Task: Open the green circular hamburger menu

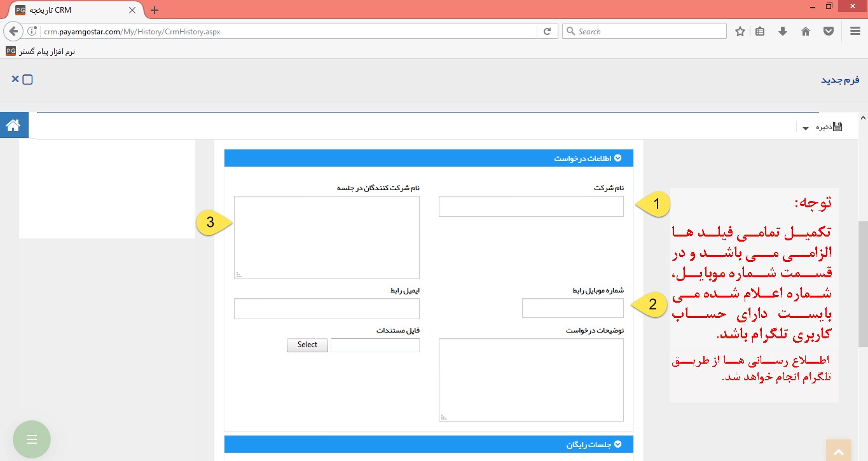Action: pos(31,439)
